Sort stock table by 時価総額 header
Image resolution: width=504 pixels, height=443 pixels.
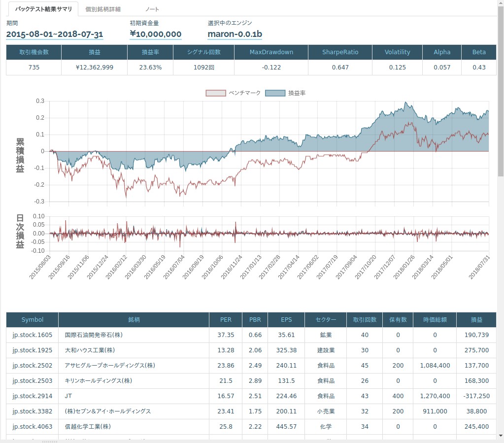click(x=435, y=319)
